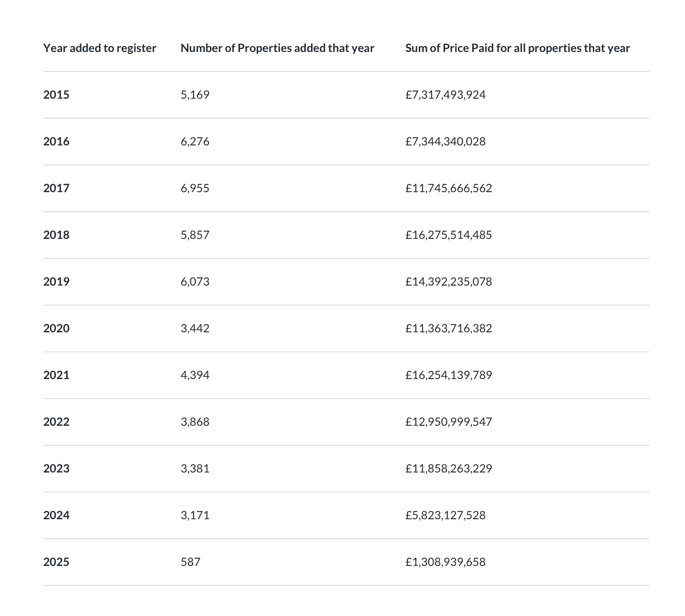Click the £1,308,939,658 sum cell
This screenshot has width=685, height=616.
tap(445, 562)
